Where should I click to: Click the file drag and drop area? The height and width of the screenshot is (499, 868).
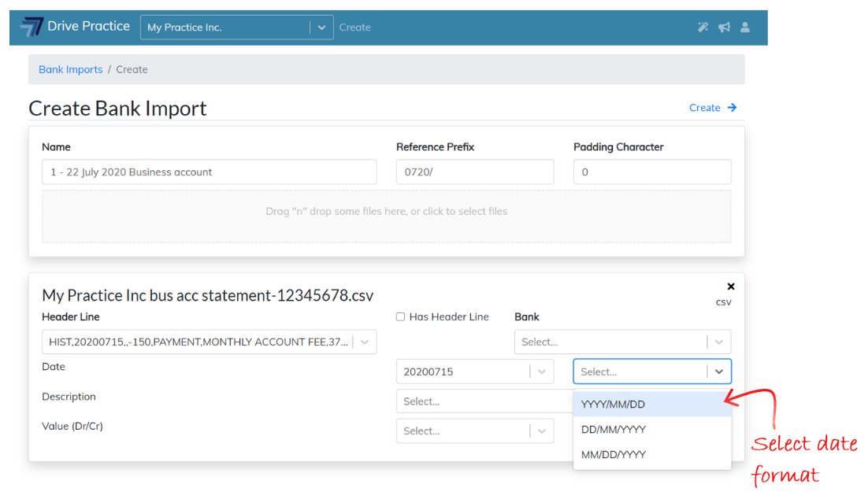(x=387, y=216)
